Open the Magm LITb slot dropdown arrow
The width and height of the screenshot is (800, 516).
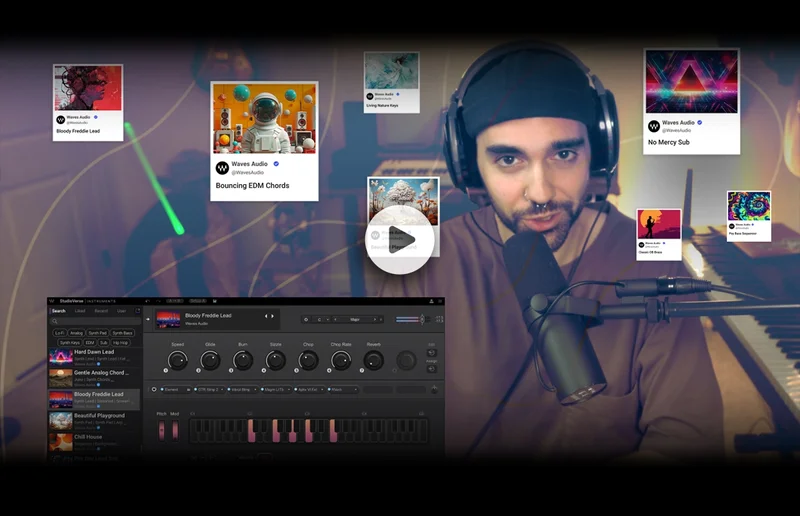tap(289, 389)
